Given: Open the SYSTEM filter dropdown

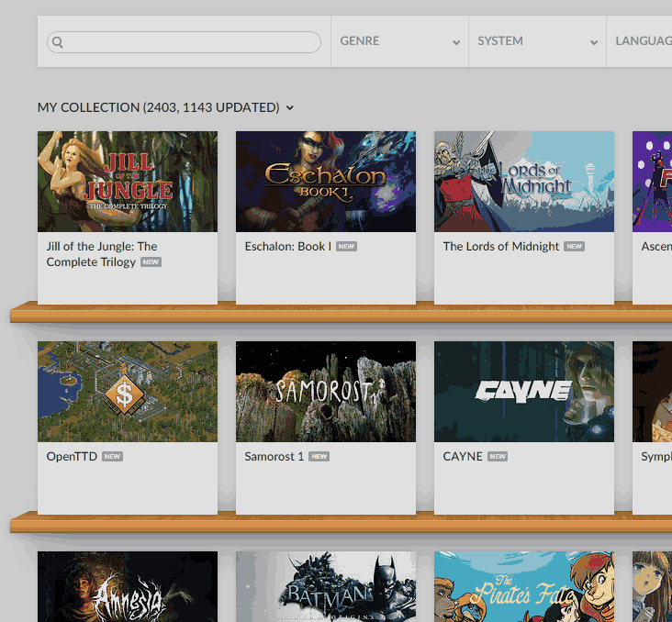Looking at the screenshot, I should pos(537,41).
